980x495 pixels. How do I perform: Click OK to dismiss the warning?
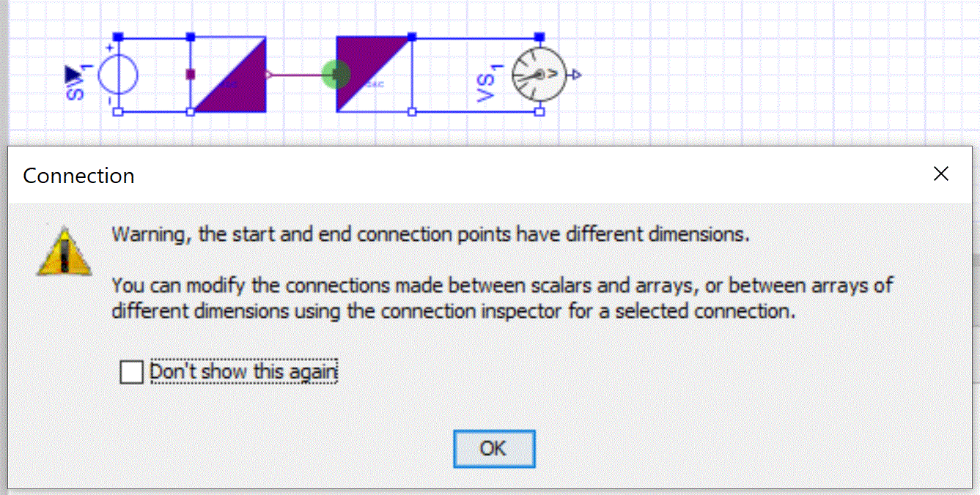coord(494,448)
